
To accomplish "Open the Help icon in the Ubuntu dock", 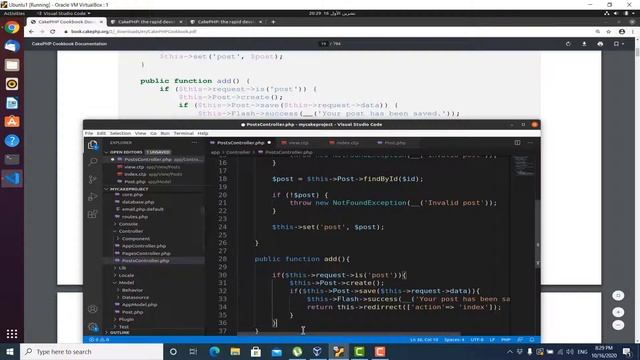I will click(x=12, y=141).
